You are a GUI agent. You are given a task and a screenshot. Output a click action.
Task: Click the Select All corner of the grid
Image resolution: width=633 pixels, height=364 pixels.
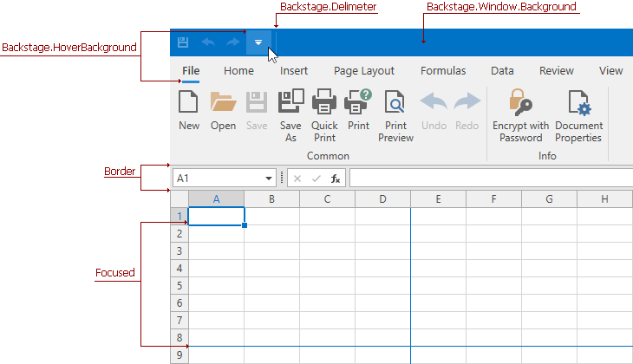coord(179,199)
